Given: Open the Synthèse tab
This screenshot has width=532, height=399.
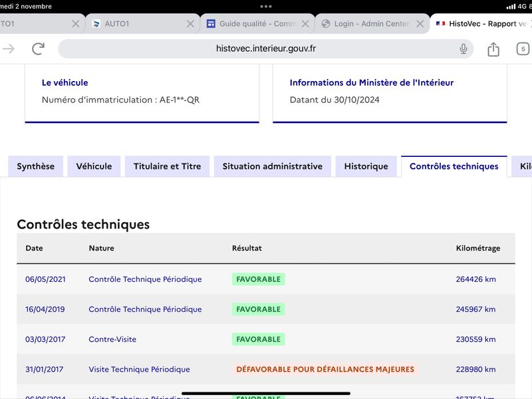Looking at the screenshot, I should pos(36,166).
